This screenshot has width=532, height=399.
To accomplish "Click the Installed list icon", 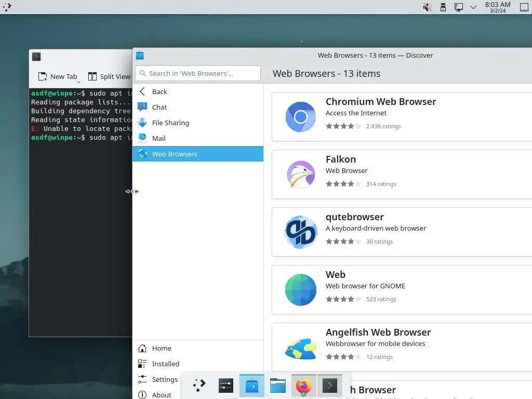I will point(142,364).
